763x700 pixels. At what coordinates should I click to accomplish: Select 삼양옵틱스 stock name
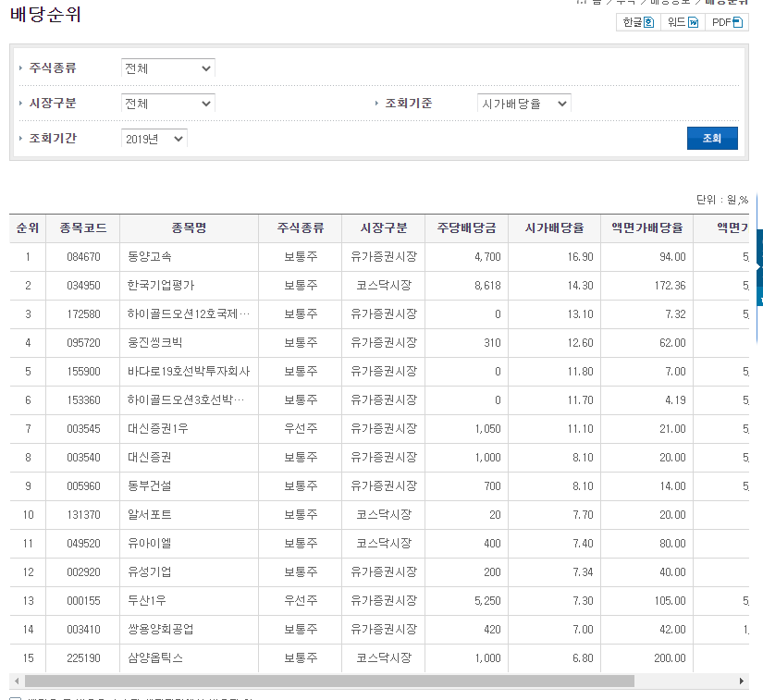click(155, 658)
